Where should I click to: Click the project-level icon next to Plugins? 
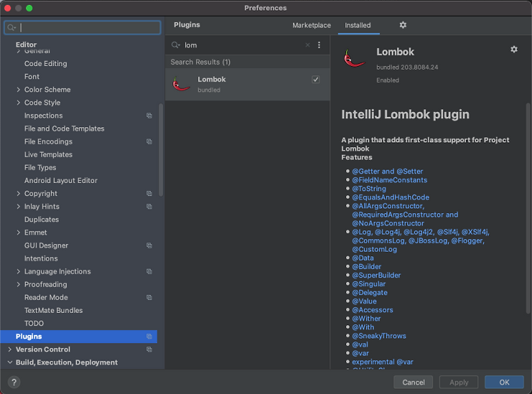pyautogui.click(x=149, y=336)
